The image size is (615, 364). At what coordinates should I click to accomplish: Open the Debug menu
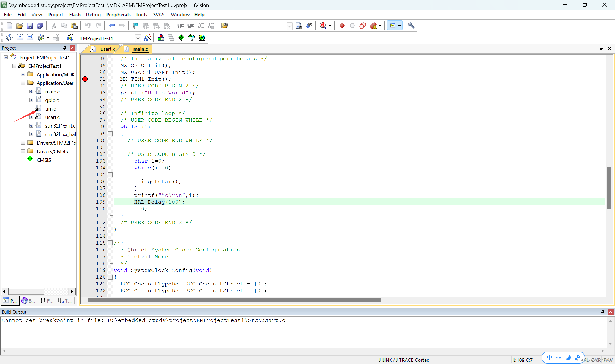tap(93, 15)
